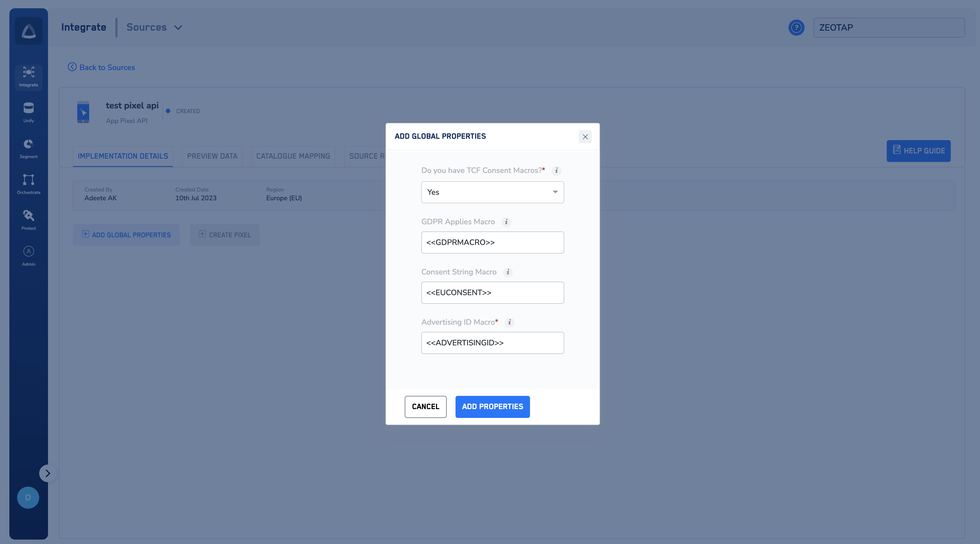This screenshot has height=544, width=980.
Task: Show info for TCF Consent Macros
Action: (x=556, y=170)
